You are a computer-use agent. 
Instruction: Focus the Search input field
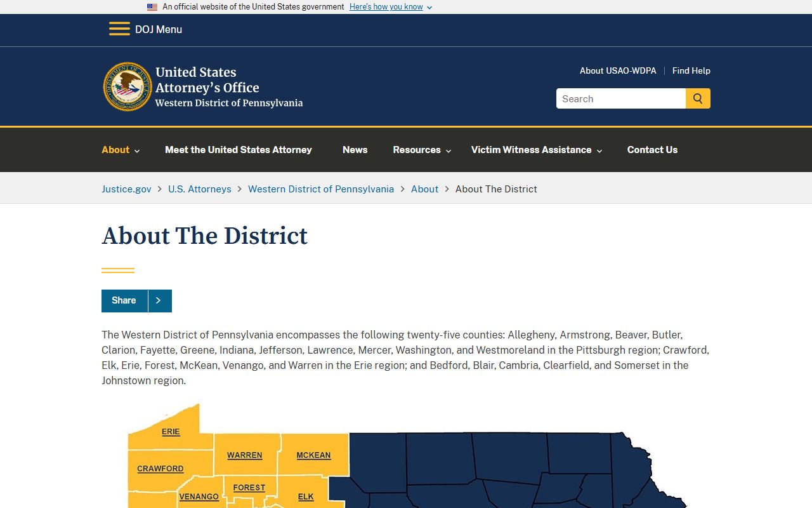click(x=621, y=98)
